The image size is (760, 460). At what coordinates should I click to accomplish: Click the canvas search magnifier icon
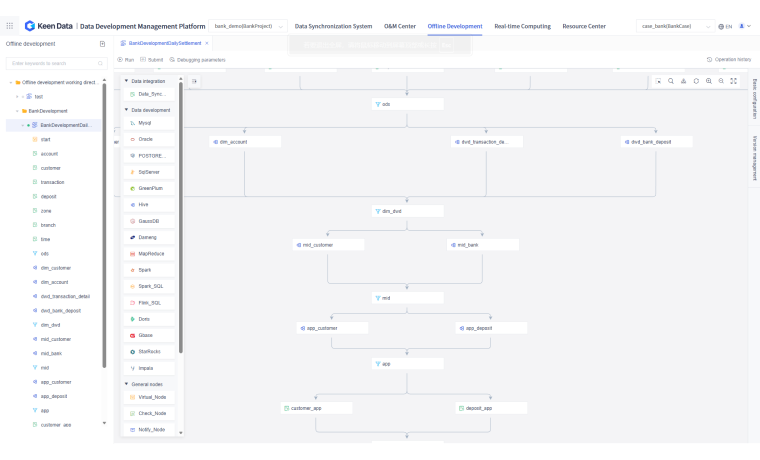[x=671, y=81]
